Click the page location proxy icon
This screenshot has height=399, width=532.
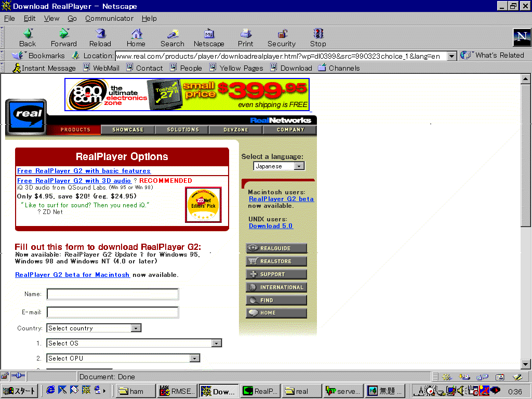pos(75,55)
